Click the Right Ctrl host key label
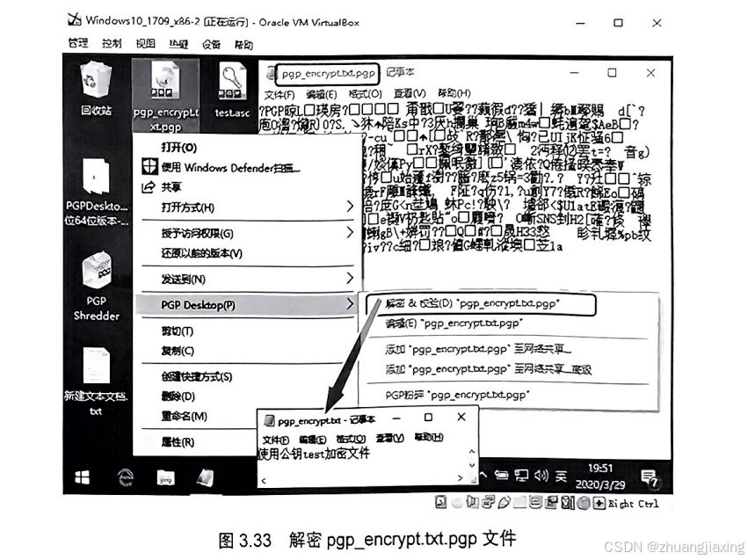748x560 pixels. point(634,503)
